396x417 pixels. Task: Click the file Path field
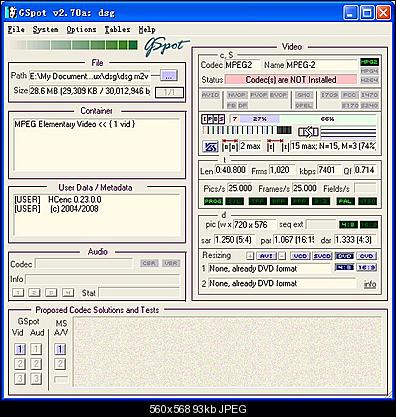click(89, 76)
